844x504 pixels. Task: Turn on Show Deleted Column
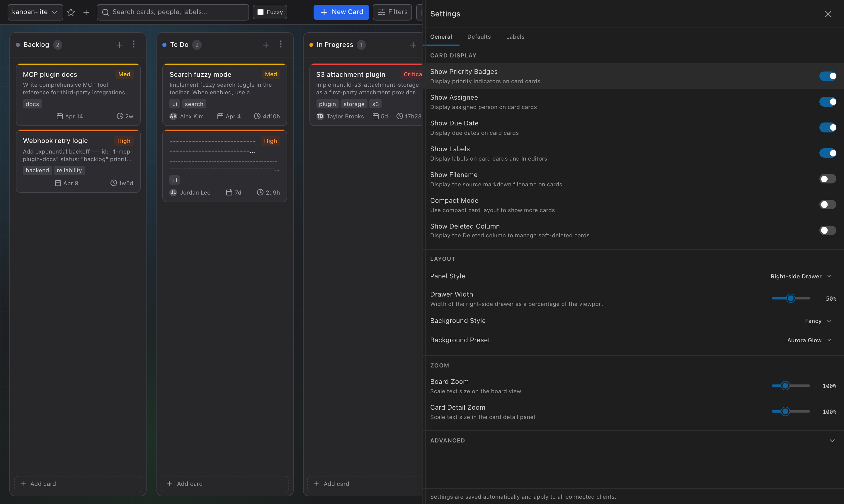[827, 230]
